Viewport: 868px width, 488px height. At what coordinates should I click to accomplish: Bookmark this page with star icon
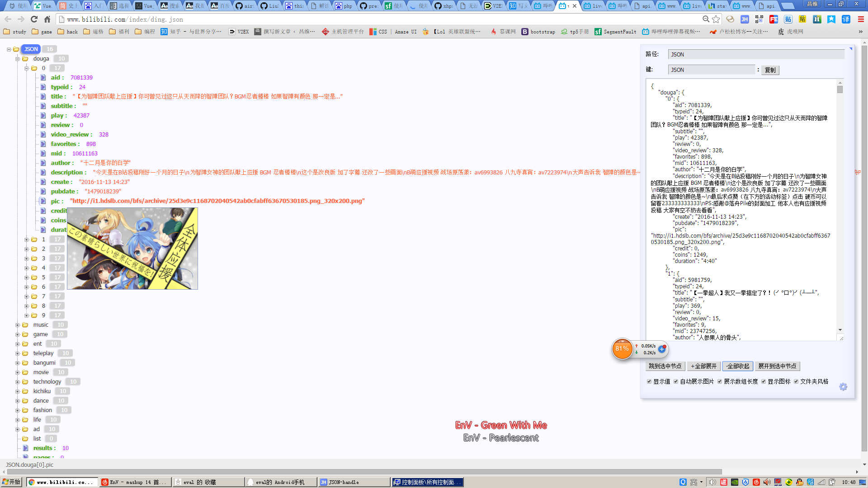(x=716, y=19)
